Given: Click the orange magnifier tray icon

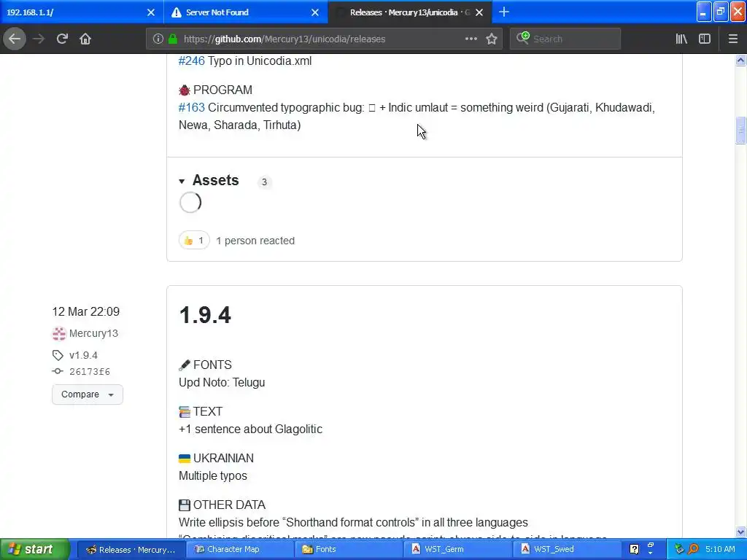Looking at the screenshot, I should (694, 549).
